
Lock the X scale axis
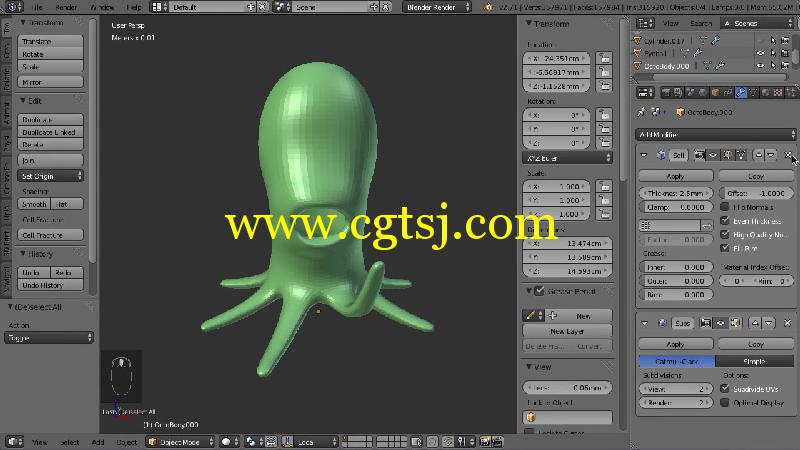tap(604, 187)
